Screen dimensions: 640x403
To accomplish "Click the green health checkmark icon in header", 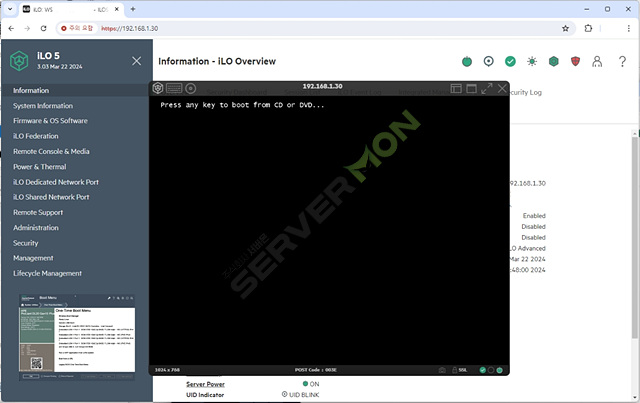I will coord(510,61).
